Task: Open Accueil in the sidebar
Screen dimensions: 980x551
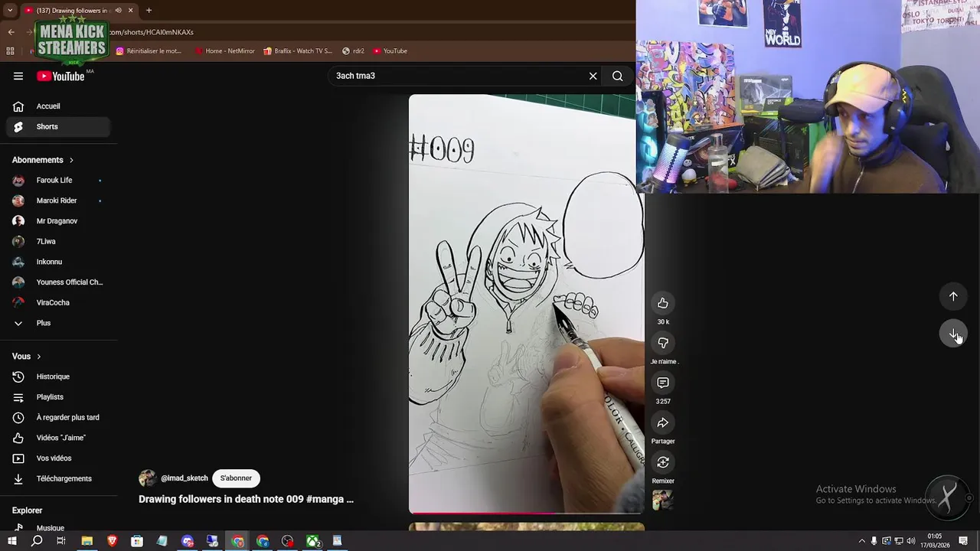Action: tap(58, 106)
